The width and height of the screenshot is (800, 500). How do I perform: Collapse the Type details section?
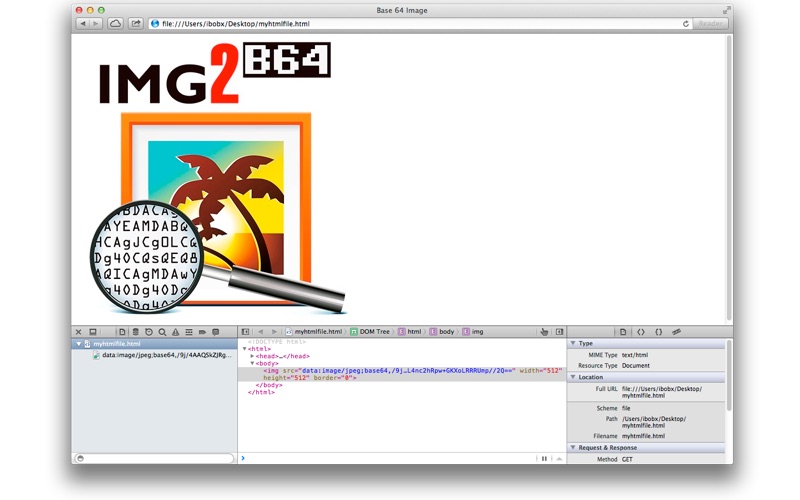point(573,343)
